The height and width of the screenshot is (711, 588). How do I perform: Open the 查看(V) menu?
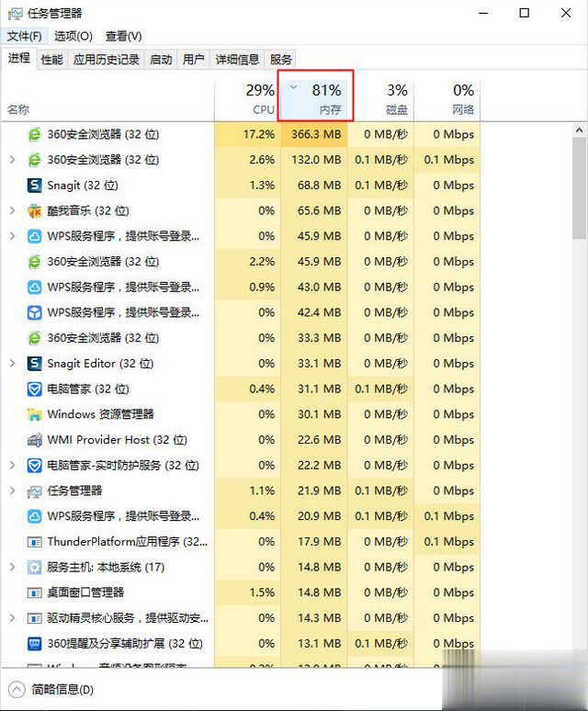[x=123, y=36]
